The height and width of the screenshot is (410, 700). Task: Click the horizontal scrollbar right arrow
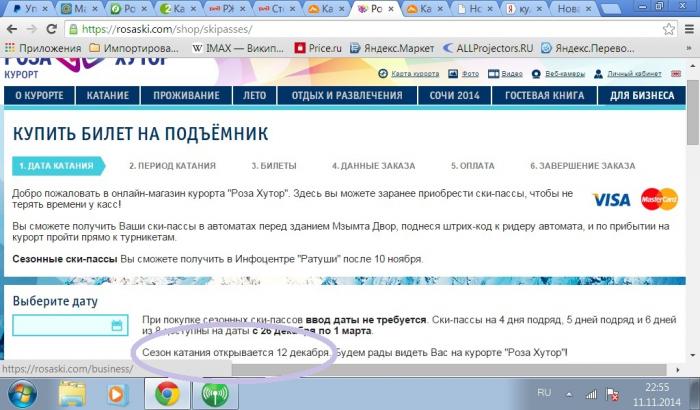point(677,370)
